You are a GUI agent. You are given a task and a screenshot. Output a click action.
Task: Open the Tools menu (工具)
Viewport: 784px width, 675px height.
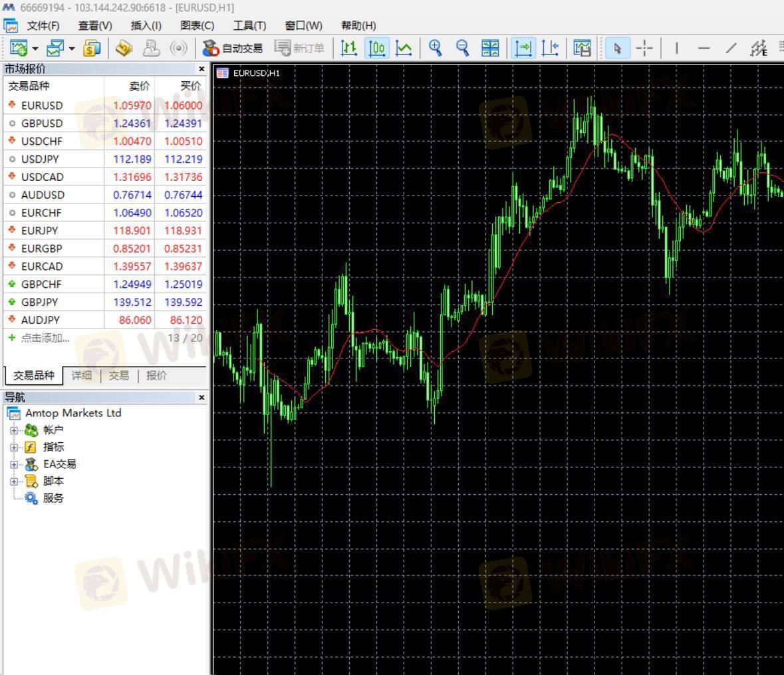pos(249,25)
